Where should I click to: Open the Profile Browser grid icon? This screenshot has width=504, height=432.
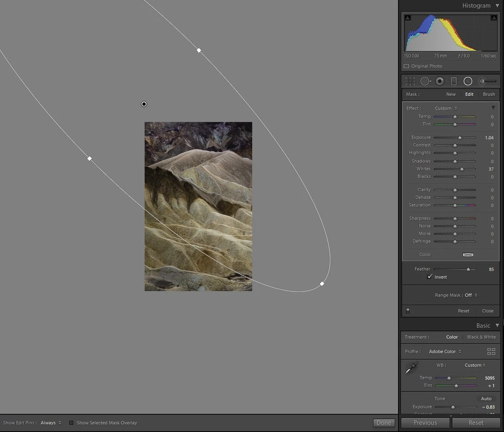491,352
